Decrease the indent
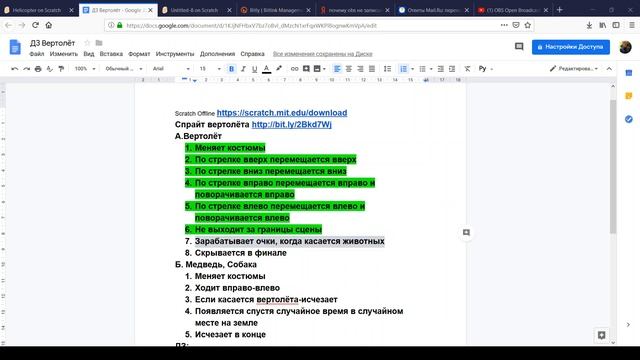640x360 pixels. [440, 69]
